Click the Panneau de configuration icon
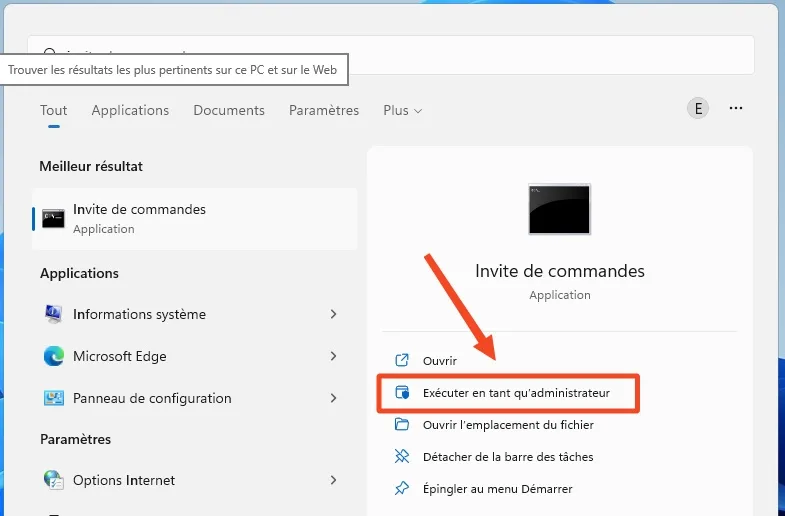Screen dimensions: 785x516 coord(54,398)
